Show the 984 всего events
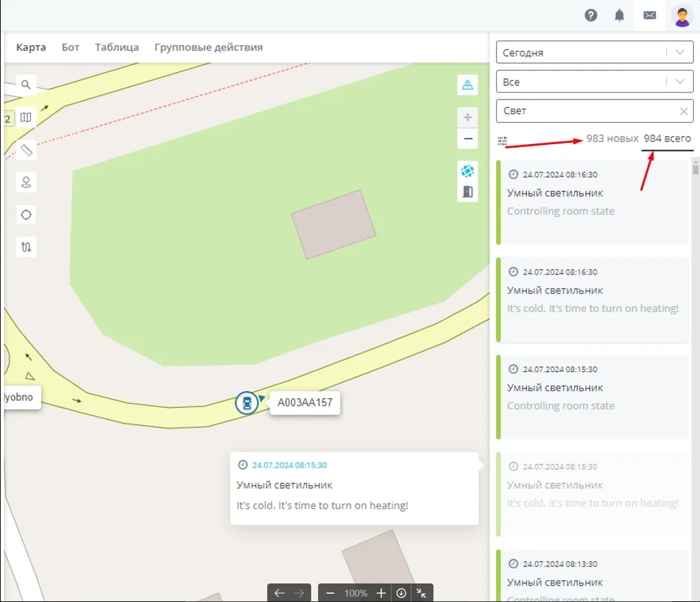The width and height of the screenshot is (700, 602). [667, 139]
